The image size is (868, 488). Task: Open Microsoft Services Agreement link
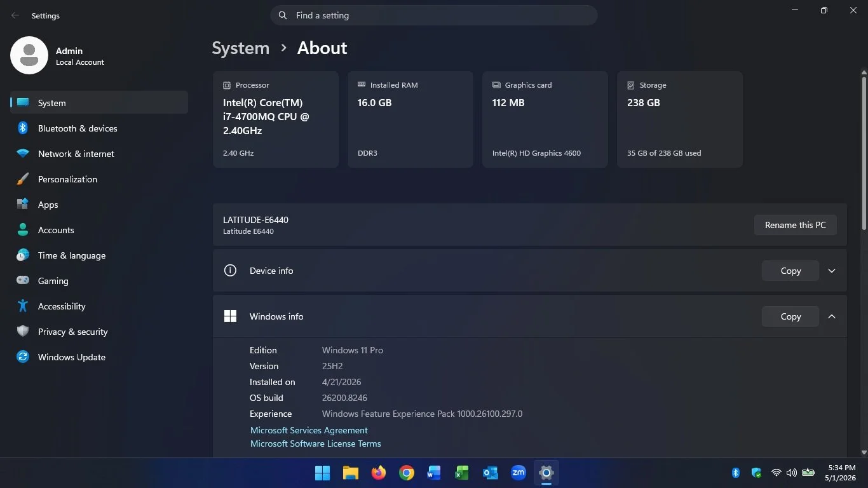pos(309,430)
